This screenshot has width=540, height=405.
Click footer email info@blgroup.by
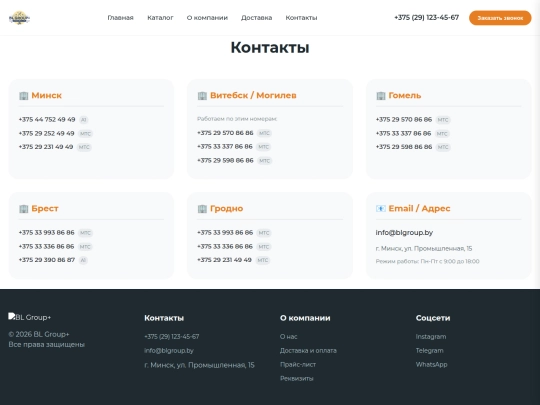169,351
